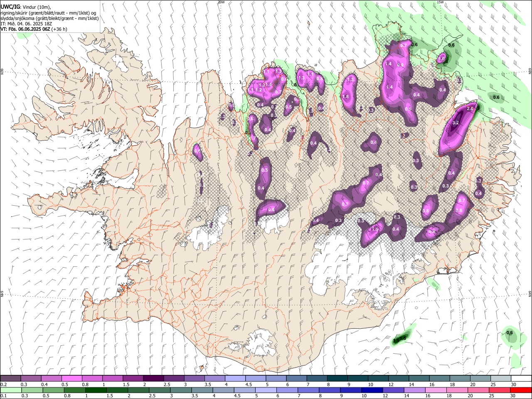532x399 pixels.
Task: Pick the light pink 16–18 swatch in the lower legend
Action: point(436,390)
